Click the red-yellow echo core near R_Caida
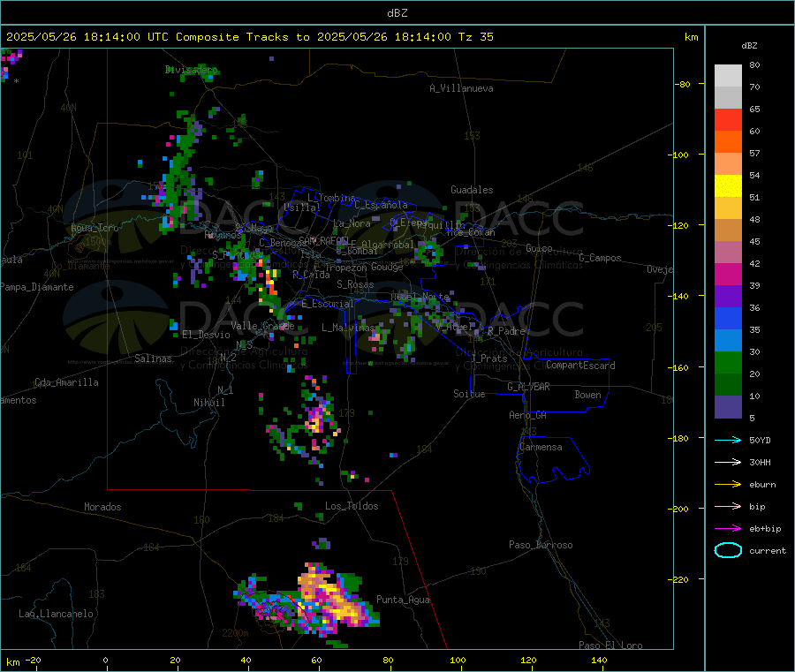795x672 pixels. click(x=271, y=283)
